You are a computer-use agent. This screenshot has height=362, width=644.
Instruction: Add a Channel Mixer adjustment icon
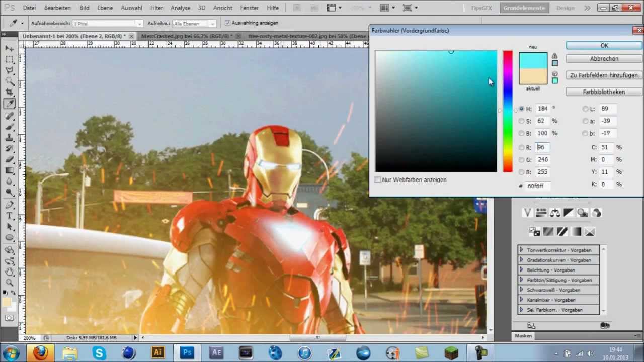596,213
